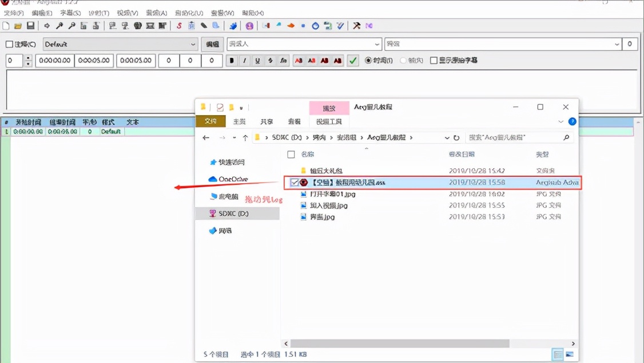Open the Timing (T) menu in Aegisub
The height and width of the screenshot is (363, 644).
pyautogui.click(x=99, y=13)
